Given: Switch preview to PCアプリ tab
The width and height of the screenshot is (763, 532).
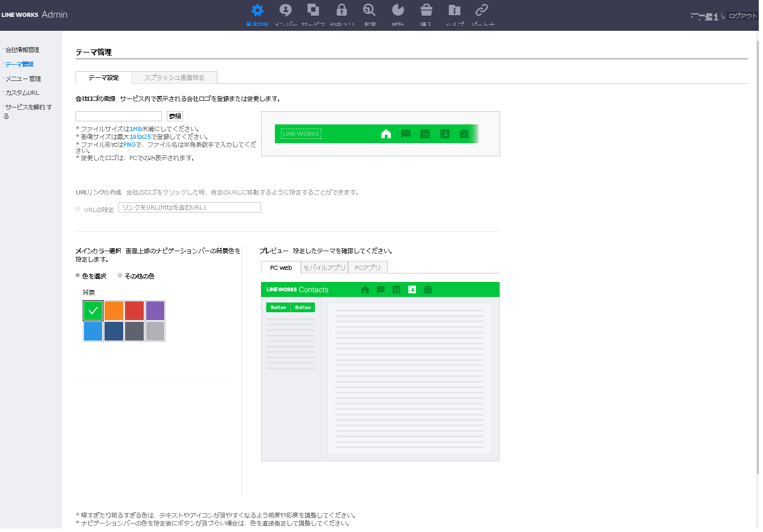Looking at the screenshot, I should (x=367, y=268).
